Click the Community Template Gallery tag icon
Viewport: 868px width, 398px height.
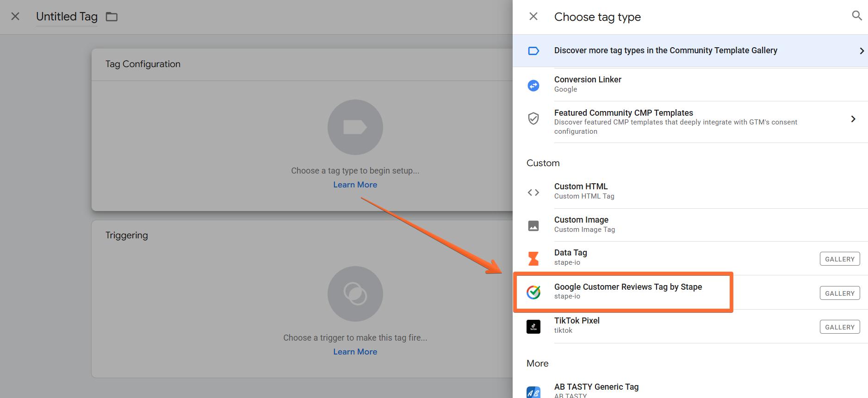click(533, 50)
